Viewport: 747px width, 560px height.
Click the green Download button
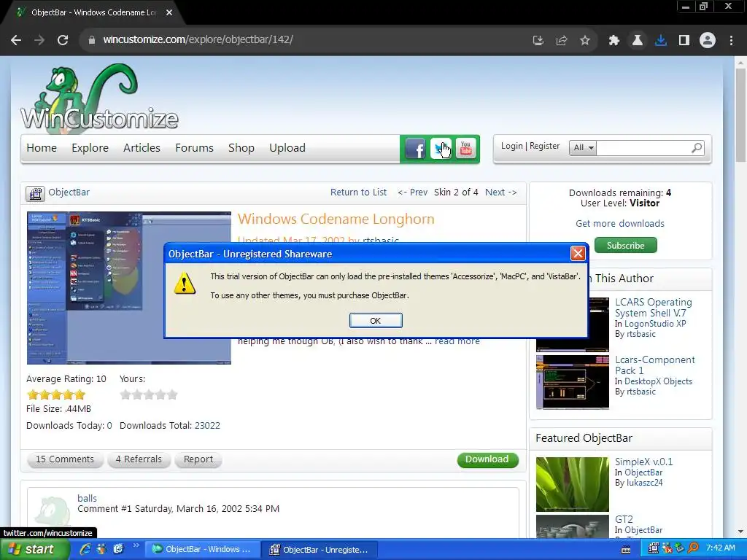click(x=487, y=459)
